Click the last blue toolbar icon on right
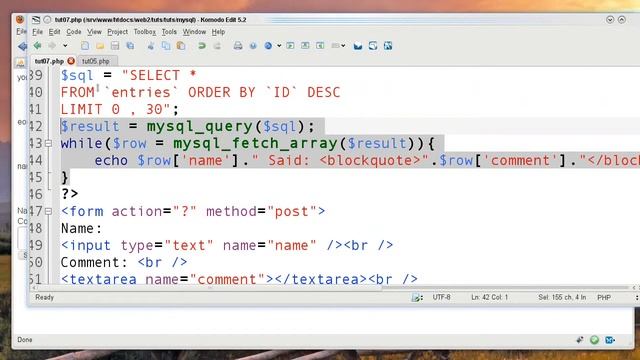Image resolution: width=640 pixels, height=360 pixels. [x=388, y=46]
